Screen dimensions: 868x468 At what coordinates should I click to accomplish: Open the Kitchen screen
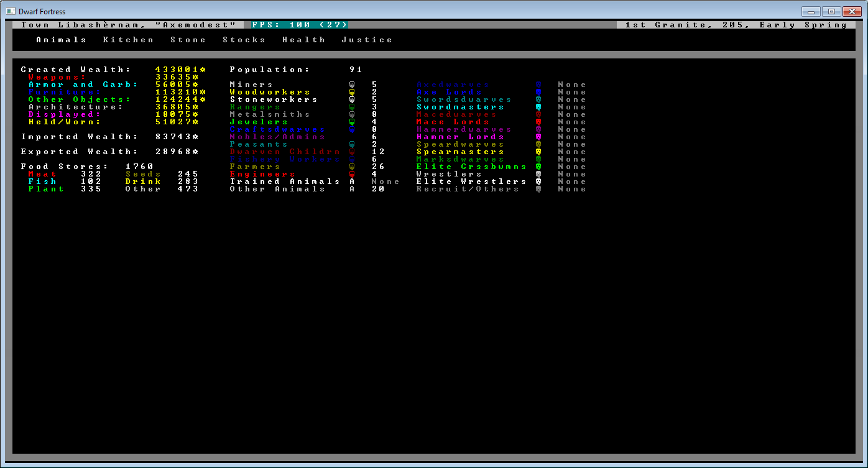coord(129,40)
